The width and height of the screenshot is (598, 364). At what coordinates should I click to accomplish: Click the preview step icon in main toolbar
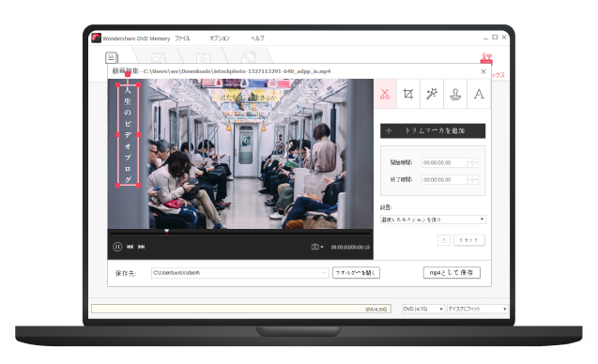pyautogui.click(x=204, y=58)
